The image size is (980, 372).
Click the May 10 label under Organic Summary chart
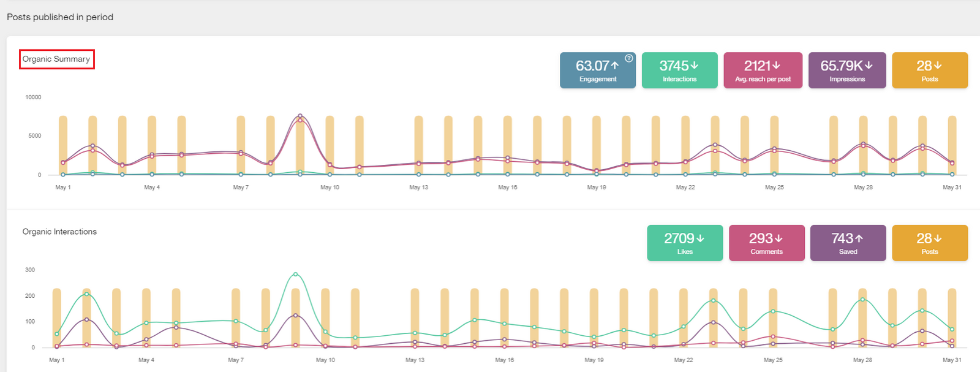point(330,188)
